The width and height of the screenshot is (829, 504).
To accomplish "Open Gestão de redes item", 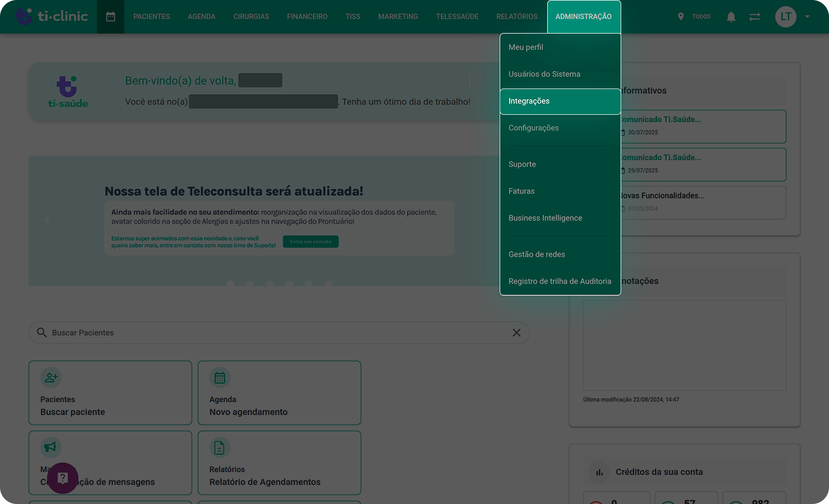I will (x=560, y=254).
